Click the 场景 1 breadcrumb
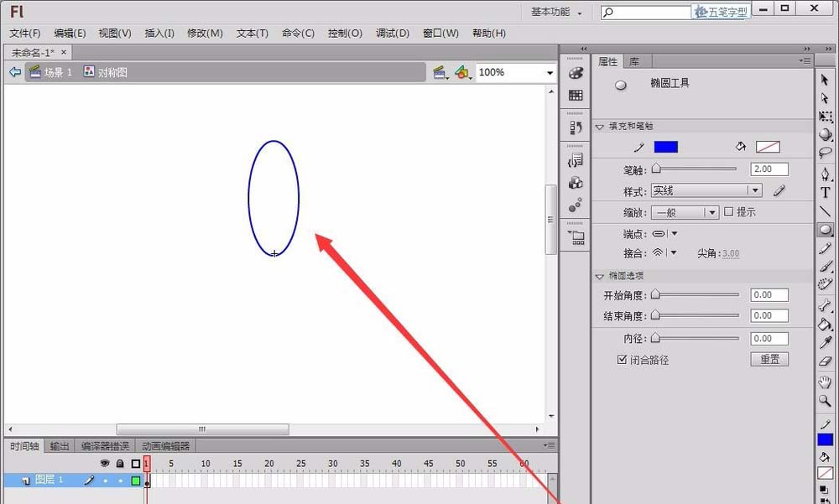Viewport: 839px width, 504px height. 51,71
